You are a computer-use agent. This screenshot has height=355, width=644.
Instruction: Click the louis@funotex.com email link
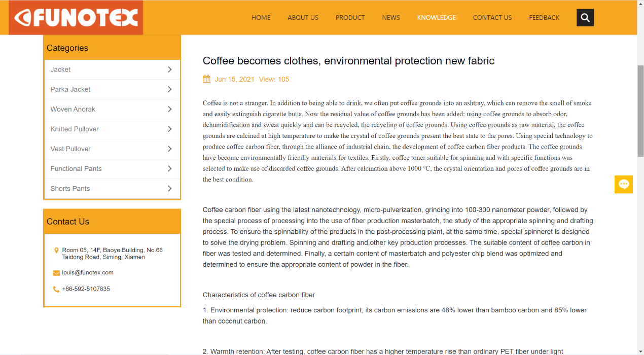(x=88, y=273)
